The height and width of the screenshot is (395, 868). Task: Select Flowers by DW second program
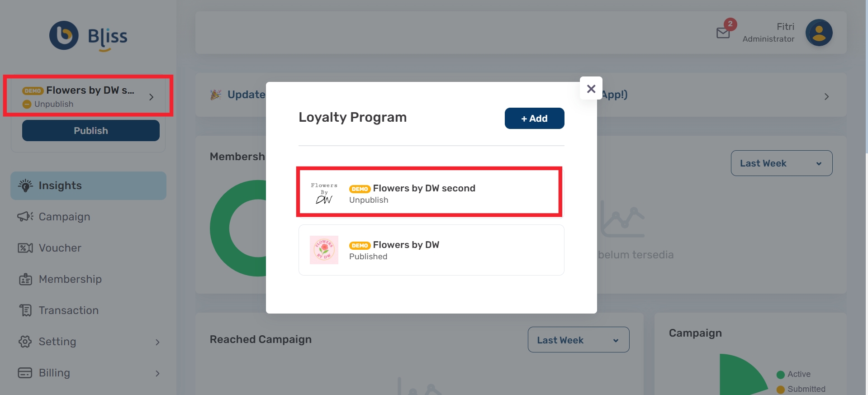click(x=430, y=193)
